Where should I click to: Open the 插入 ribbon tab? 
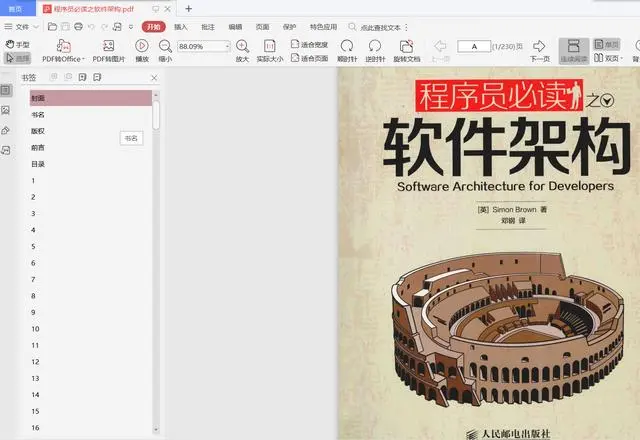(x=181, y=27)
